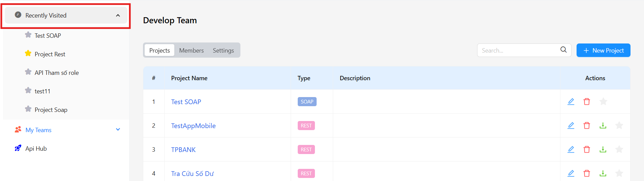Download TPBANK using the green download icon
Image resolution: width=644 pixels, height=181 pixels.
pos(603,149)
